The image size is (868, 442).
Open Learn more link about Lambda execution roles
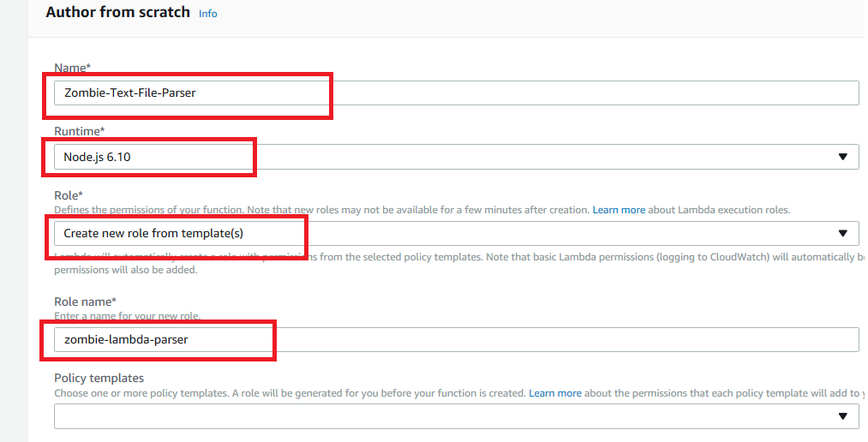[619, 210]
